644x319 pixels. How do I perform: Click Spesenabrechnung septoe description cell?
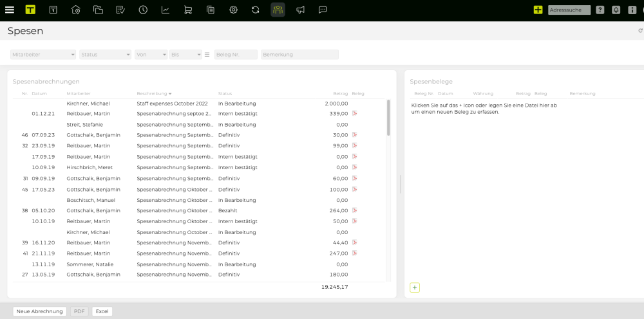click(175, 114)
